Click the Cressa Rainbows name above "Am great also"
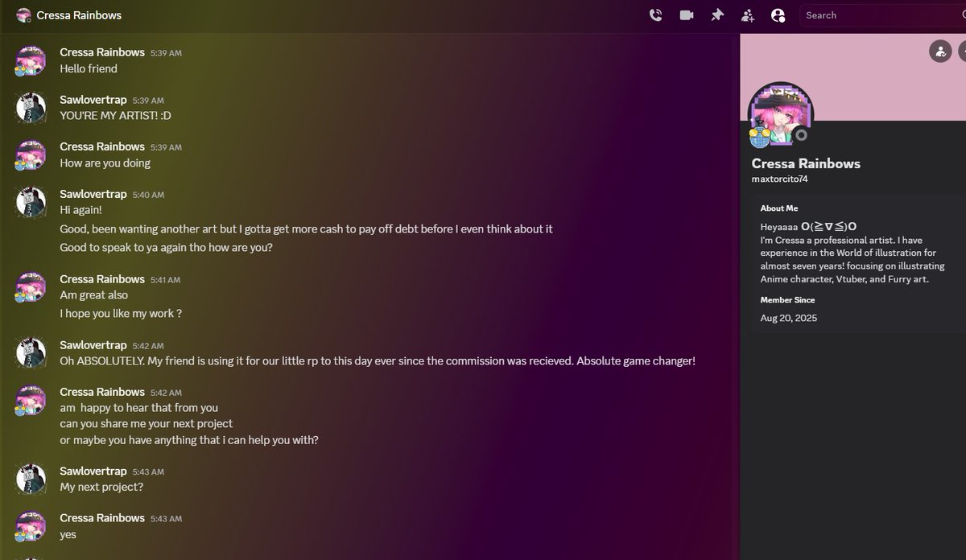This screenshot has width=966, height=560. 102,279
